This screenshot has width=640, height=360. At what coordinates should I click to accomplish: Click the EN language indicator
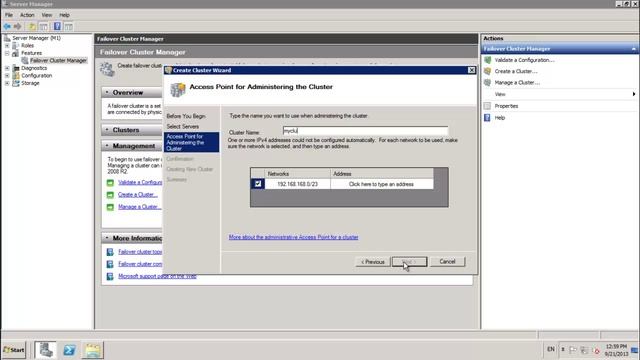click(x=551, y=349)
